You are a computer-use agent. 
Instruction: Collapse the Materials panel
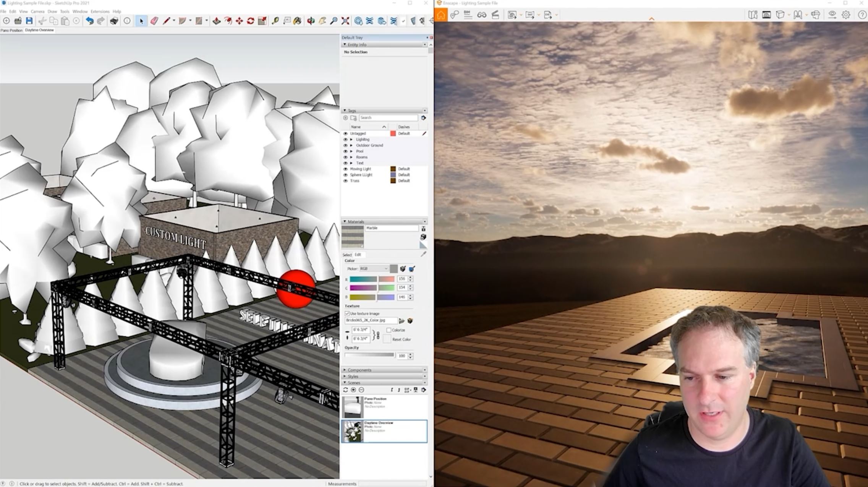345,221
